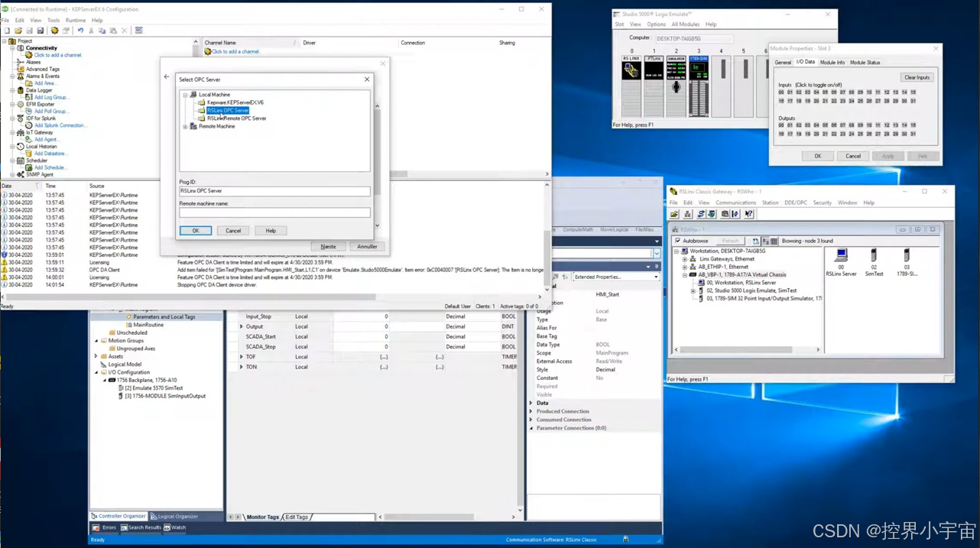Click RSWho tree horizontal scrollbar
This screenshot has height=548, width=980.
click(747, 350)
